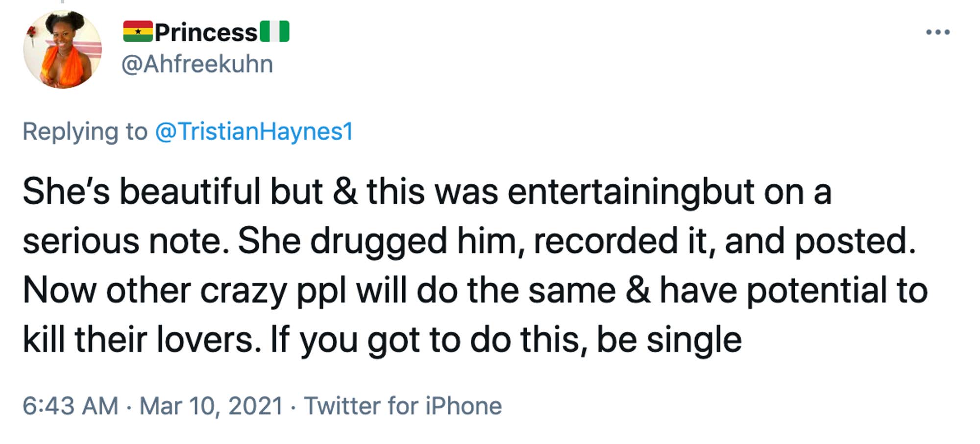Open the @TristianHaynes1 profile link
The height and width of the screenshot is (444, 980).
(x=254, y=131)
